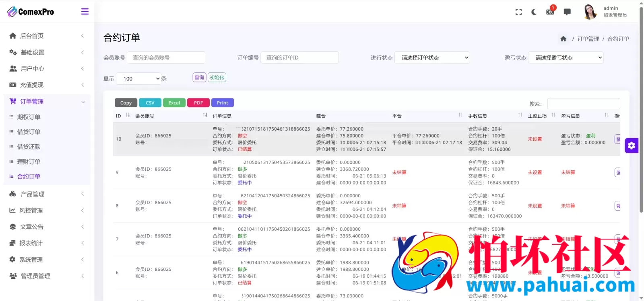The height and width of the screenshot is (301, 644).
Task: Click action button in order row 9
Action: coord(618,172)
